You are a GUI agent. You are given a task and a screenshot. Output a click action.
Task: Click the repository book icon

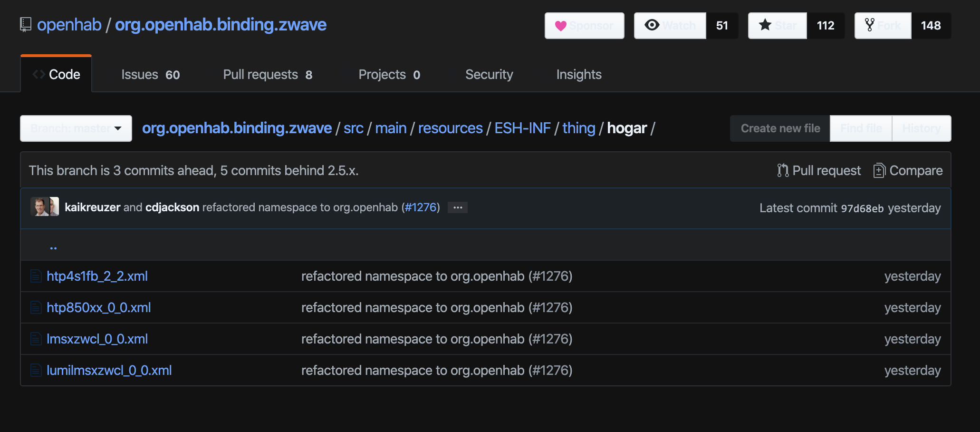tap(26, 25)
